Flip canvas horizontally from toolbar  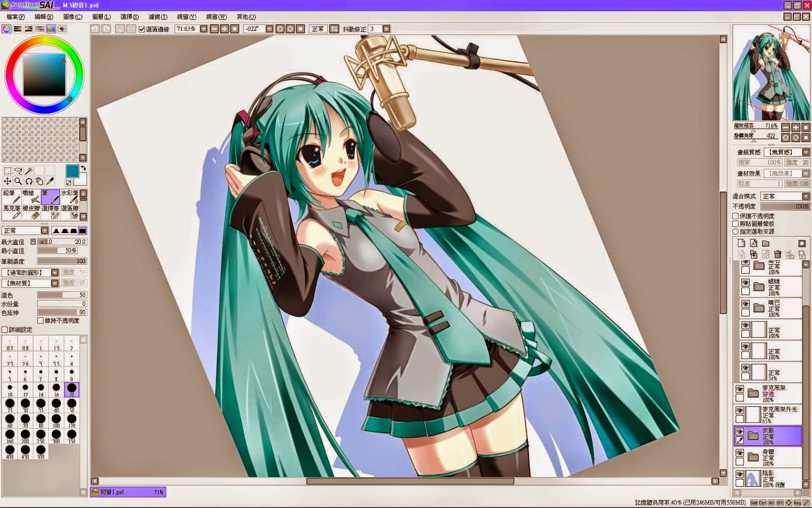click(334, 29)
